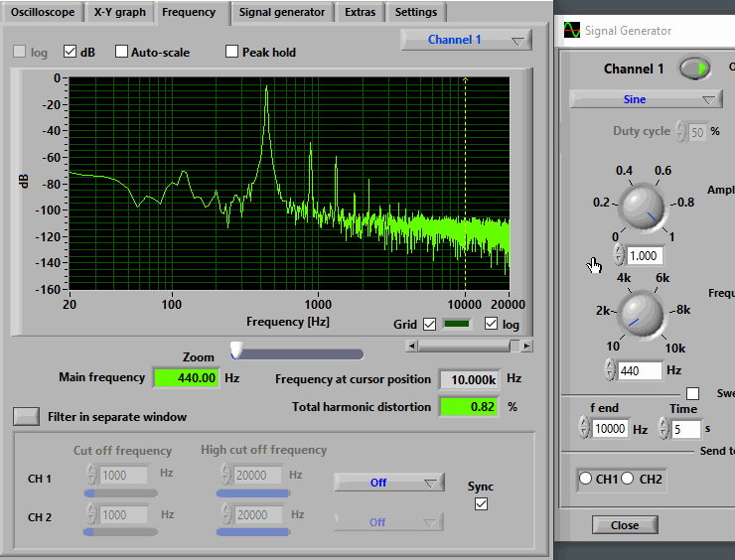Click the amplitude value field 1.000
The image size is (735, 560).
646,256
